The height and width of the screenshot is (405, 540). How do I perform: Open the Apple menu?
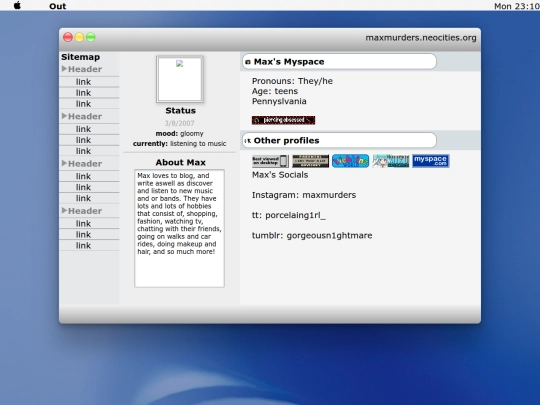(17, 6)
